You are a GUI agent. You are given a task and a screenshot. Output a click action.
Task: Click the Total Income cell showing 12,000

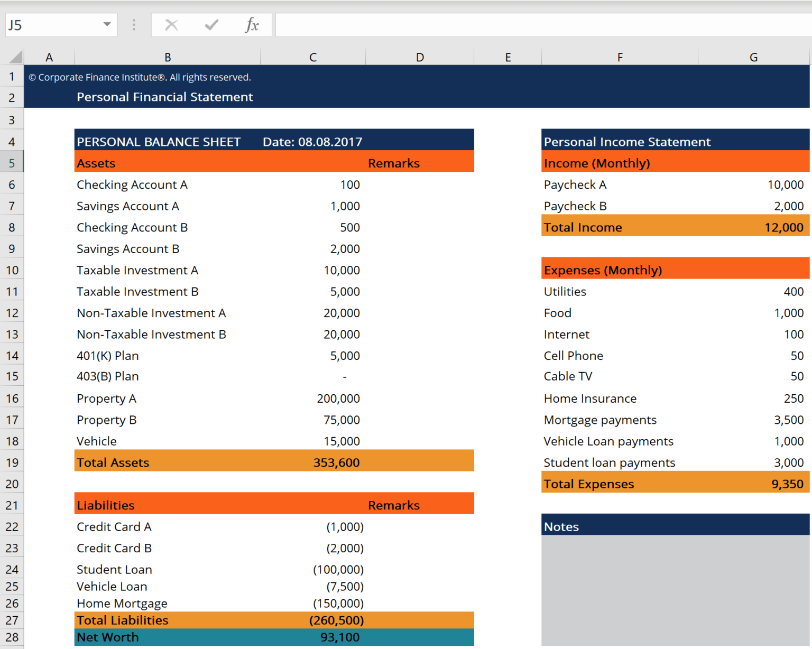(x=783, y=227)
